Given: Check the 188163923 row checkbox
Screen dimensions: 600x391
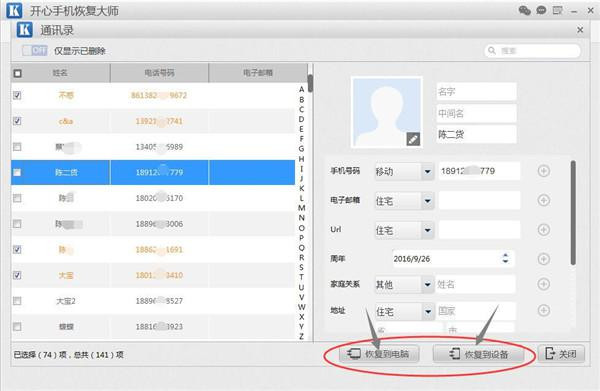Looking at the screenshot, I should [17, 327].
